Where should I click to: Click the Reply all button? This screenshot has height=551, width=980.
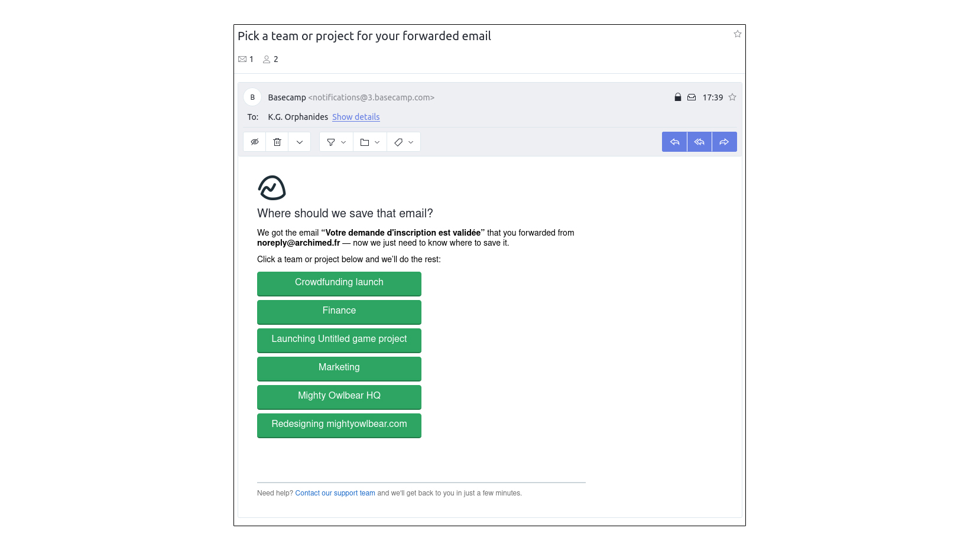pos(699,142)
